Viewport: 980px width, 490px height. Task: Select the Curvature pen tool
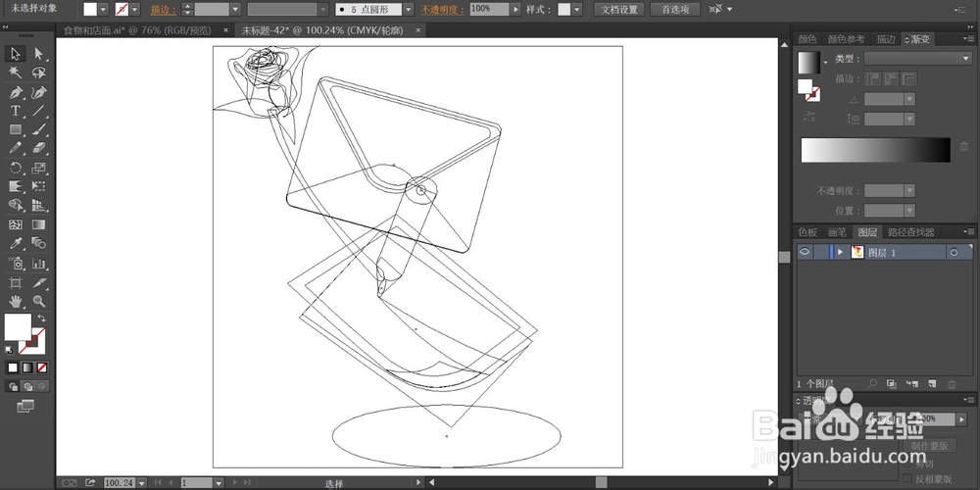[39, 92]
